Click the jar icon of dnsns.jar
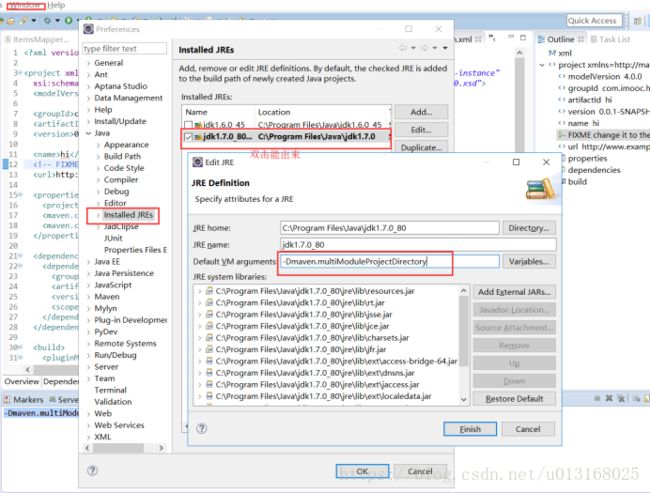 (209, 372)
